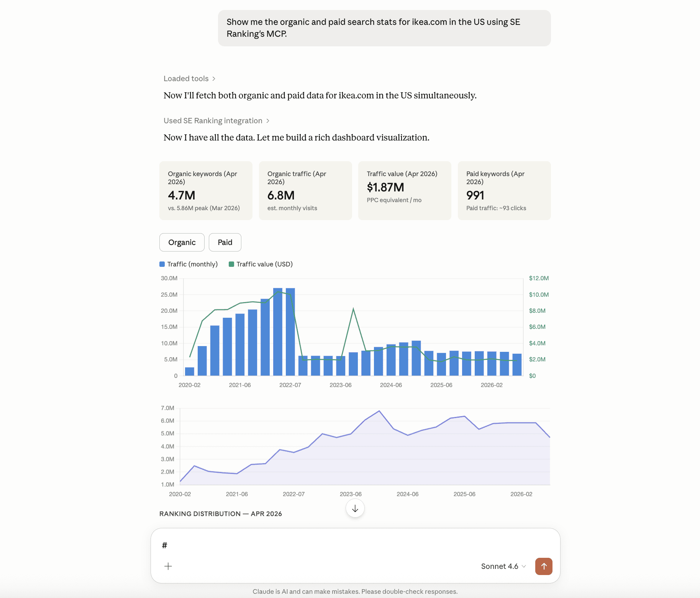Switch to the Paid tab

point(225,242)
